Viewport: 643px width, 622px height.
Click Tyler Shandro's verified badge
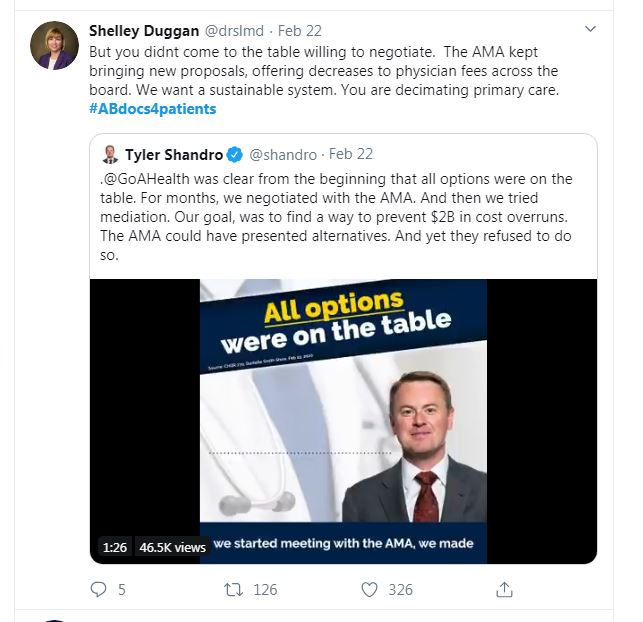[x=235, y=155]
